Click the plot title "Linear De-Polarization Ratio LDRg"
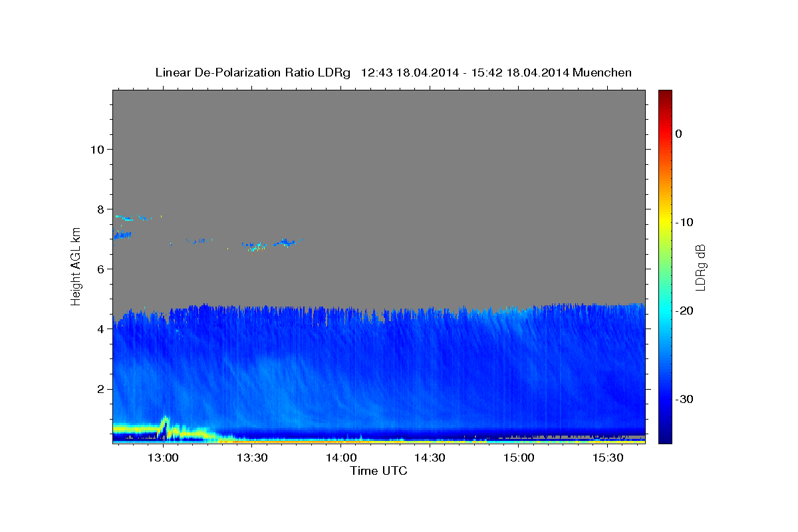This screenshot has height=532, width=798. pos(253,72)
